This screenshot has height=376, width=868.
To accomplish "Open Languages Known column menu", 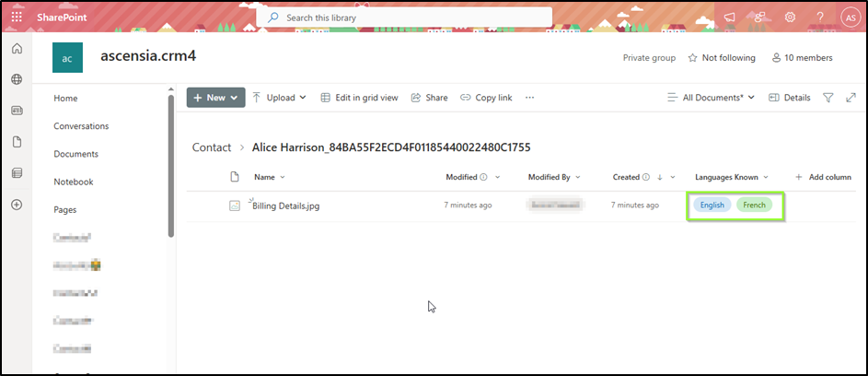I will click(x=732, y=177).
